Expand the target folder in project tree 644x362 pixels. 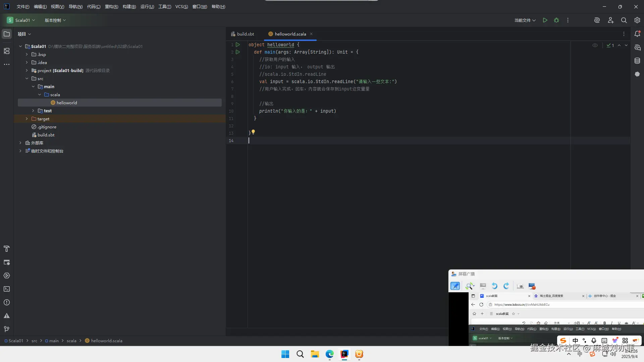[27, 119]
